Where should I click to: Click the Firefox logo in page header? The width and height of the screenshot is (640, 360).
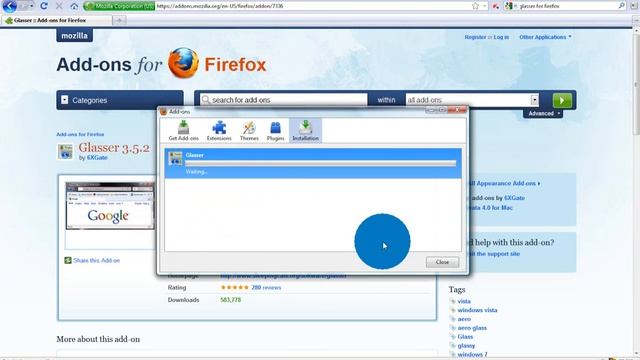[183, 63]
